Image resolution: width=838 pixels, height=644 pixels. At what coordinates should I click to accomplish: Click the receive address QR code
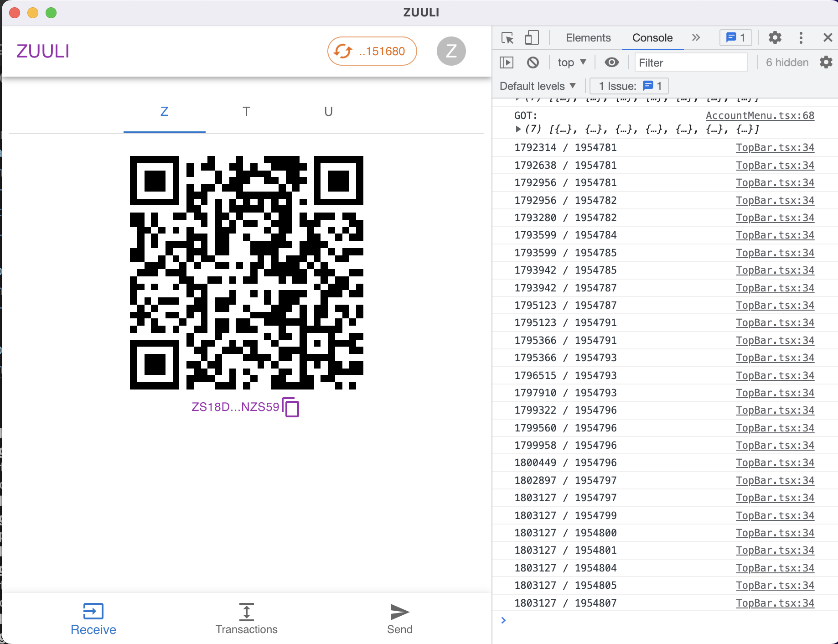click(x=246, y=273)
